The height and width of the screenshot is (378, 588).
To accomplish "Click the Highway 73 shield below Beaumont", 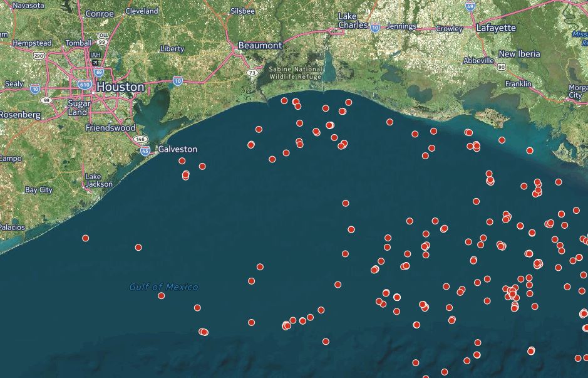I will coord(251,73).
